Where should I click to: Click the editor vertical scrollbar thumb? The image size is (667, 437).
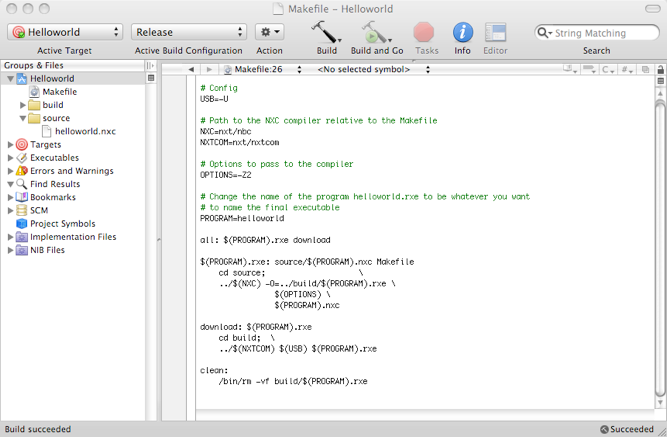660,248
